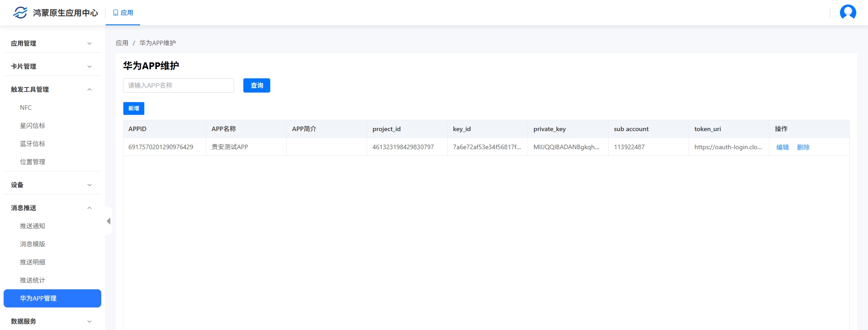Select the 贵安测试APP name cell
This screenshot has width=868, height=330.
tap(246, 147)
